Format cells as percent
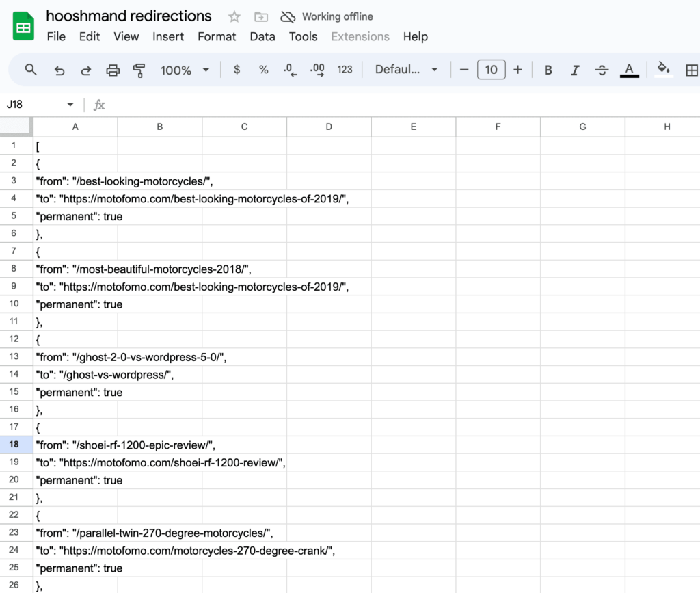 pyautogui.click(x=263, y=70)
